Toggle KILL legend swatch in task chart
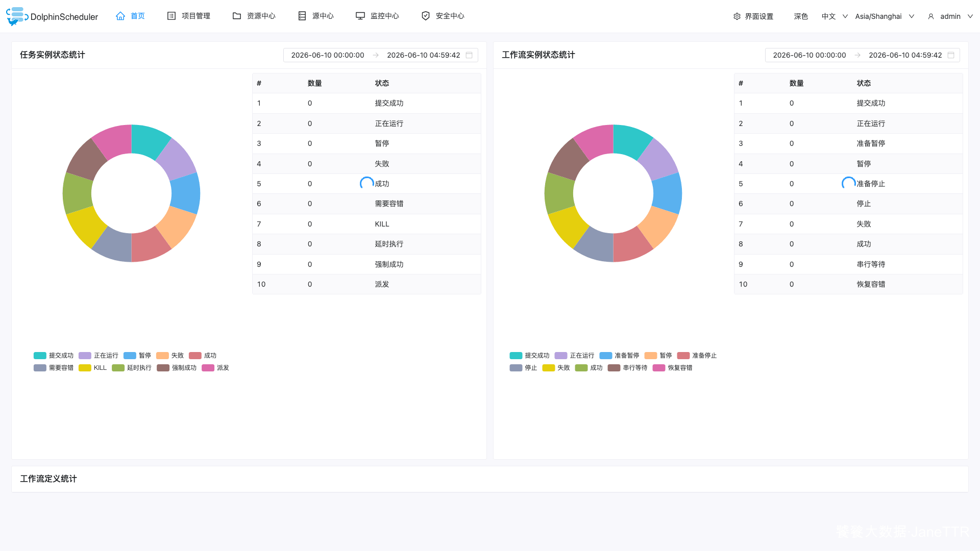The image size is (980, 551). pyautogui.click(x=85, y=368)
